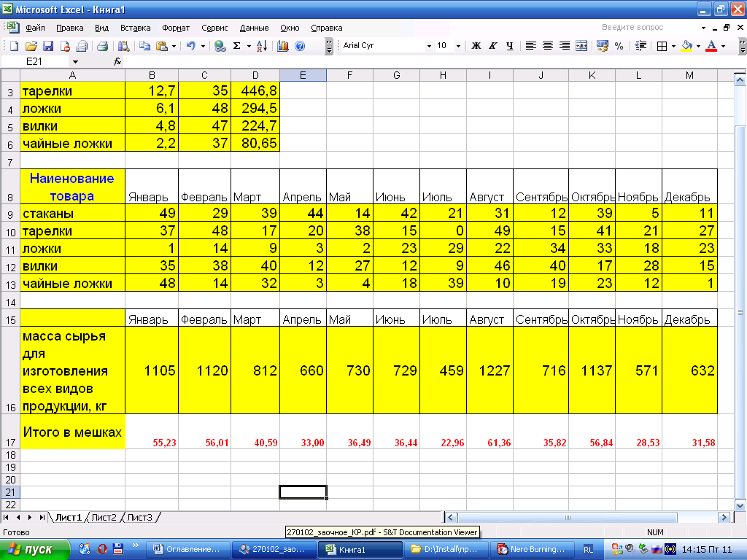This screenshot has height=560, width=747.
Task: Merge and center cells icon
Action: point(581,46)
